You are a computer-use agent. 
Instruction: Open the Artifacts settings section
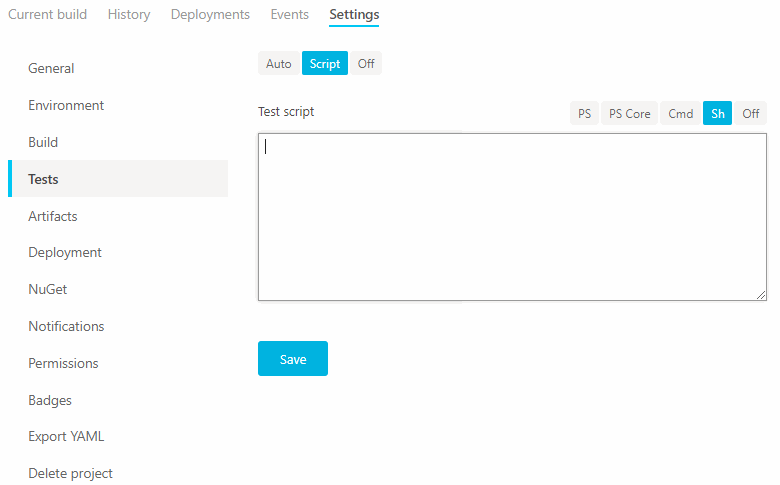53,216
